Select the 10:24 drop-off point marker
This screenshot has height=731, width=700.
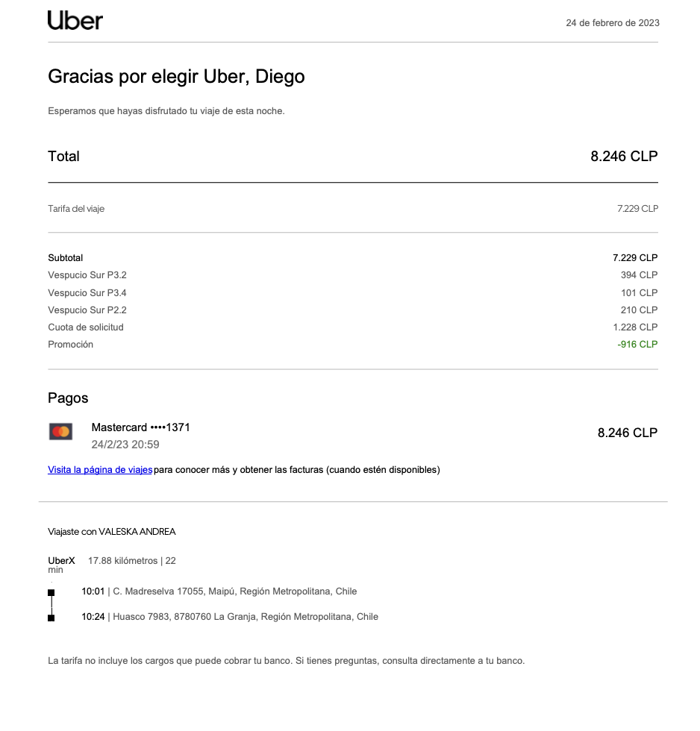click(51, 618)
